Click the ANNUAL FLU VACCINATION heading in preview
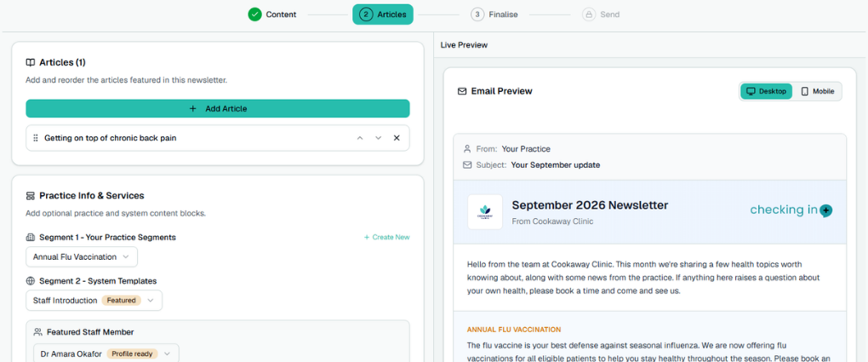Viewport: 868px width, 362px height. click(514, 330)
